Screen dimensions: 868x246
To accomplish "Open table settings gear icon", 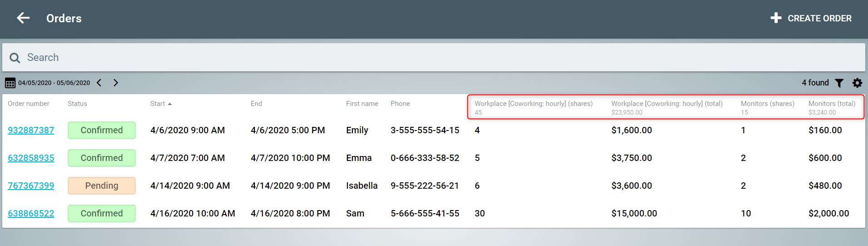I will [857, 83].
